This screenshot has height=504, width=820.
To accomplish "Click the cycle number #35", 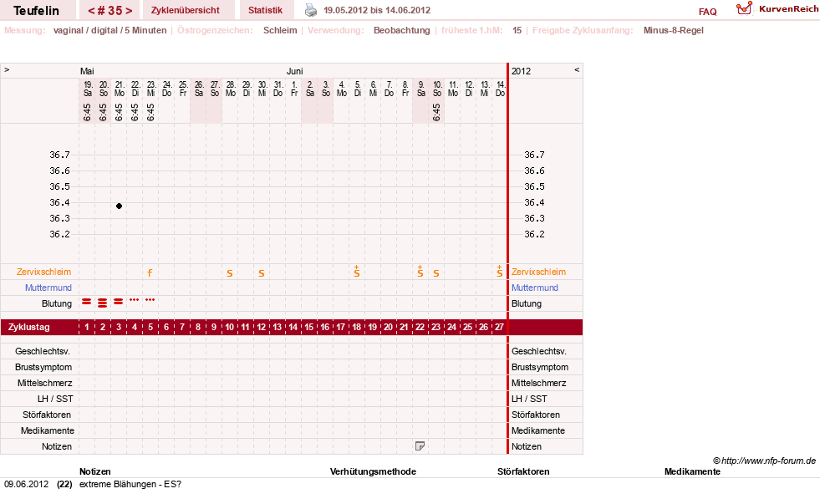I will pyautogui.click(x=110, y=11).
